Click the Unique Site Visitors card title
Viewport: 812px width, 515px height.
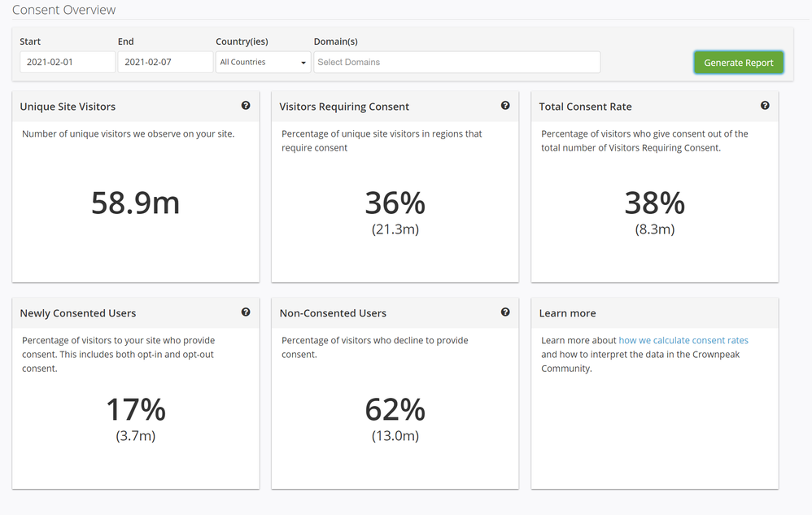(x=68, y=107)
